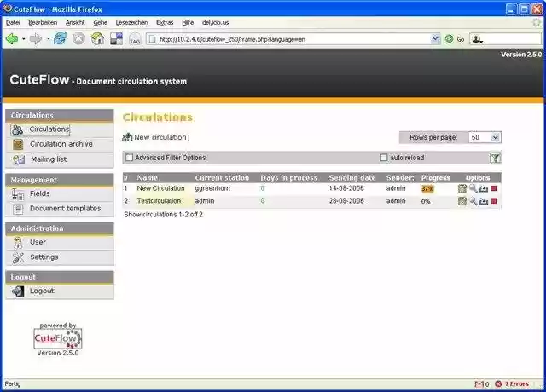Click the Go button next to the address bar
Screen dimensions: 546x392
[x=455, y=39]
